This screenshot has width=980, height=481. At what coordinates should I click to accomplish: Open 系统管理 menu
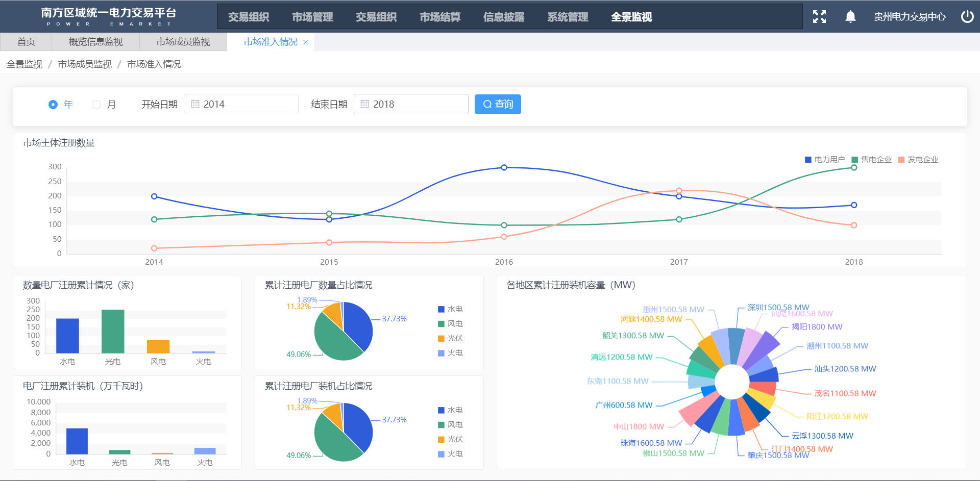(x=568, y=17)
